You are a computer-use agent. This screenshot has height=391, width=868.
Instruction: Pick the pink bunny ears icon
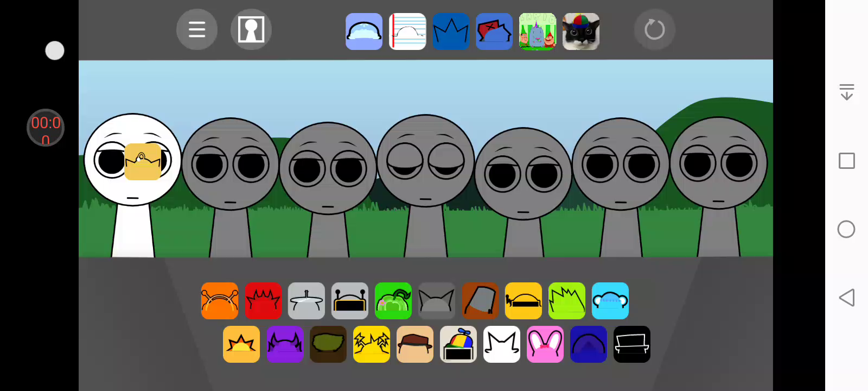(x=545, y=344)
